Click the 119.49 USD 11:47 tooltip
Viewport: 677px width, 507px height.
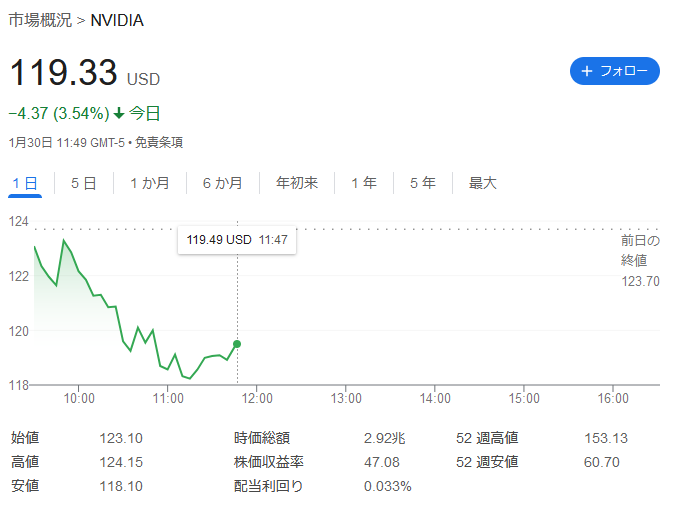(x=237, y=240)
